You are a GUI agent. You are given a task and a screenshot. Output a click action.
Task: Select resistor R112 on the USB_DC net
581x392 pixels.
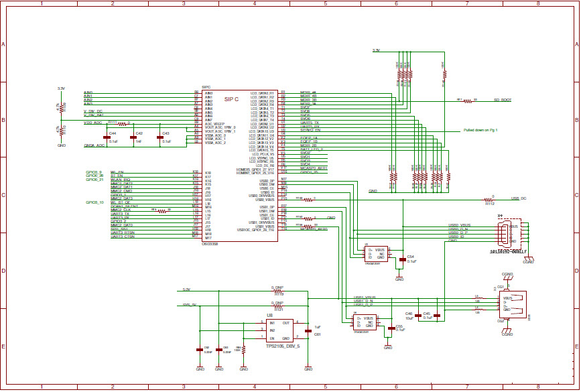pyautogui.click(x=488, y=200)
